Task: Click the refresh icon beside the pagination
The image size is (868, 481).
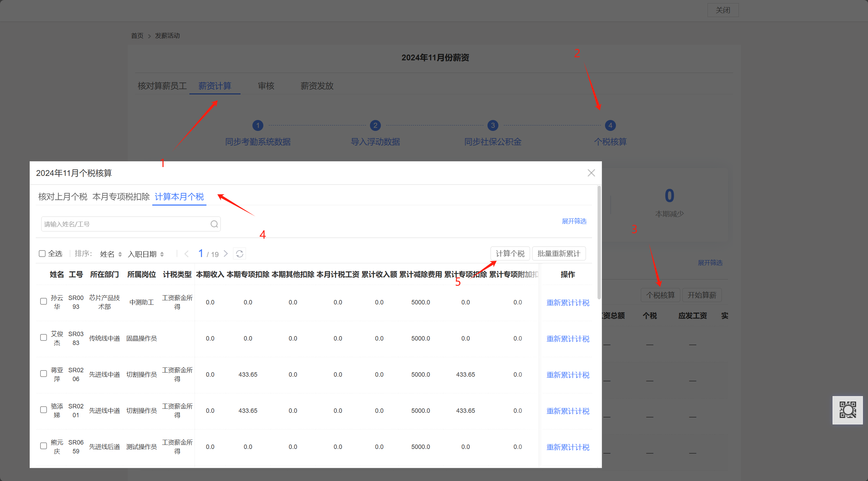Action: (x=239, y=254)
